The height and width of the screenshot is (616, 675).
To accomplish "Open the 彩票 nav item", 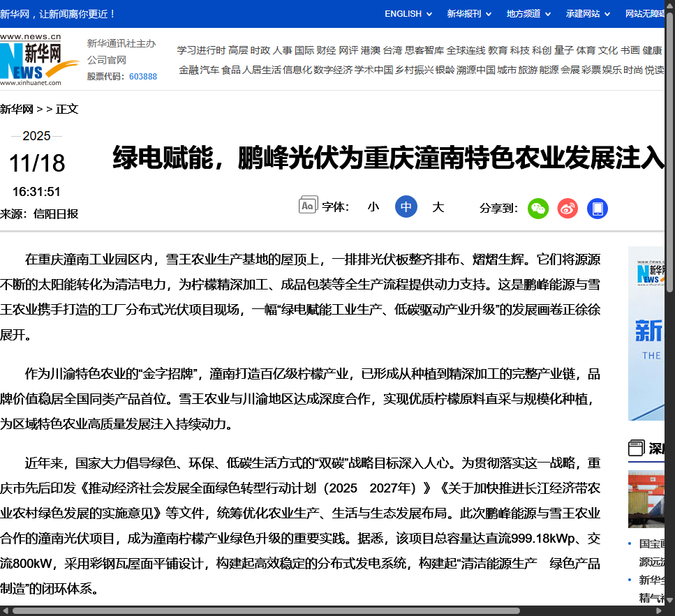I will (x=591, y=70).
